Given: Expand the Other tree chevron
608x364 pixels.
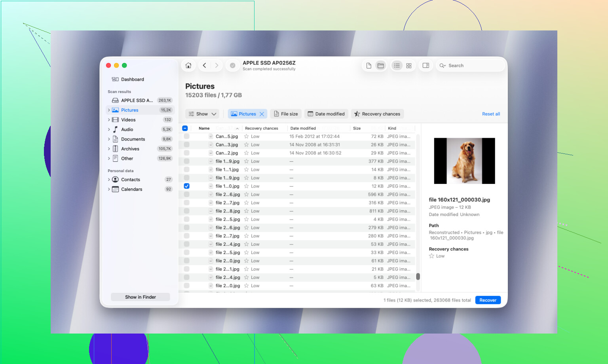Looking at the screenshot, I should [x=109, y=158].
